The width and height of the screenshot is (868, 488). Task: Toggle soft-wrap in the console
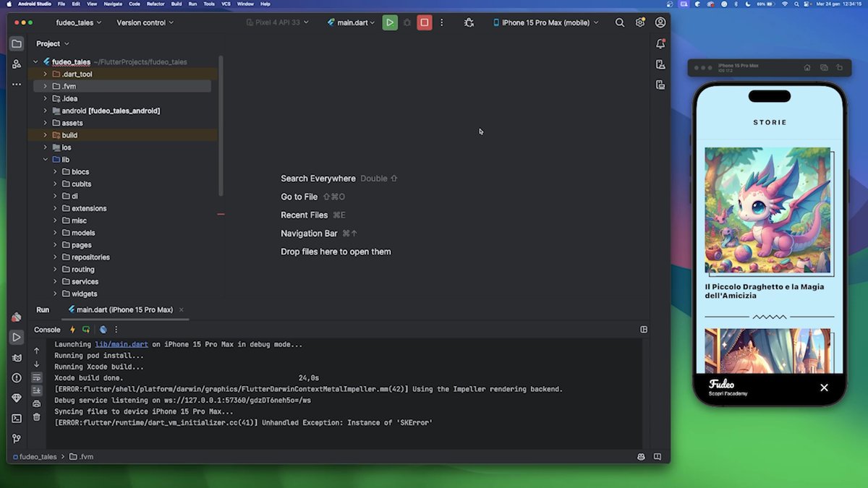point(37,377)
